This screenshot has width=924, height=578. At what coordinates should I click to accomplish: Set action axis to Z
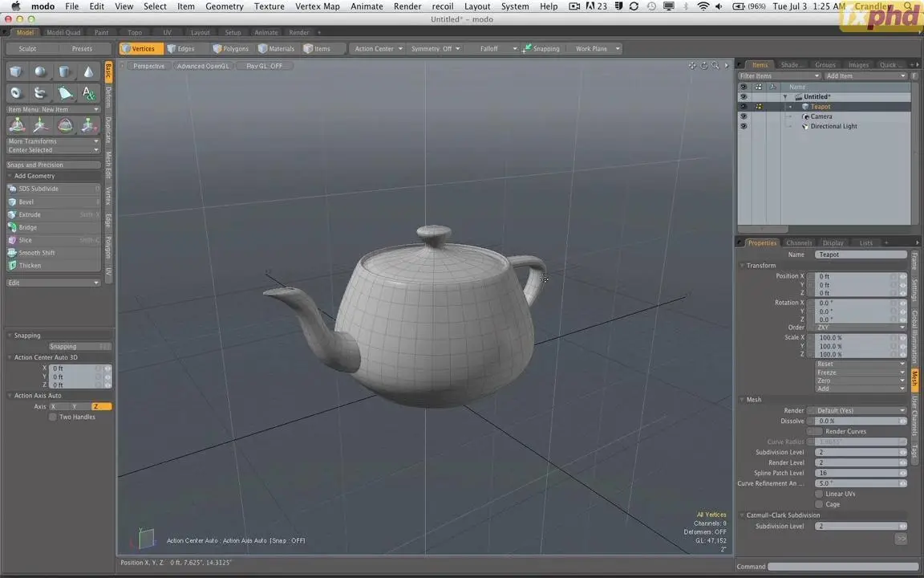101,406
